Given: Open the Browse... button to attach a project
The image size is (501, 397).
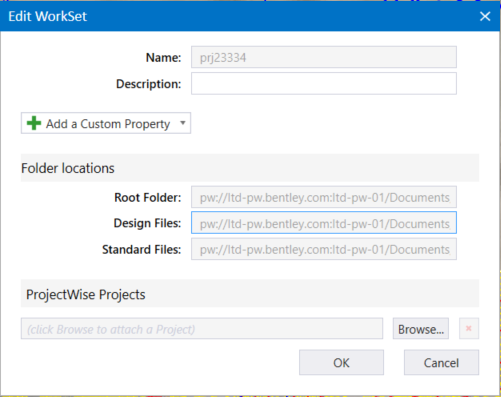Looking at the screenshot, I should point(421,329).
